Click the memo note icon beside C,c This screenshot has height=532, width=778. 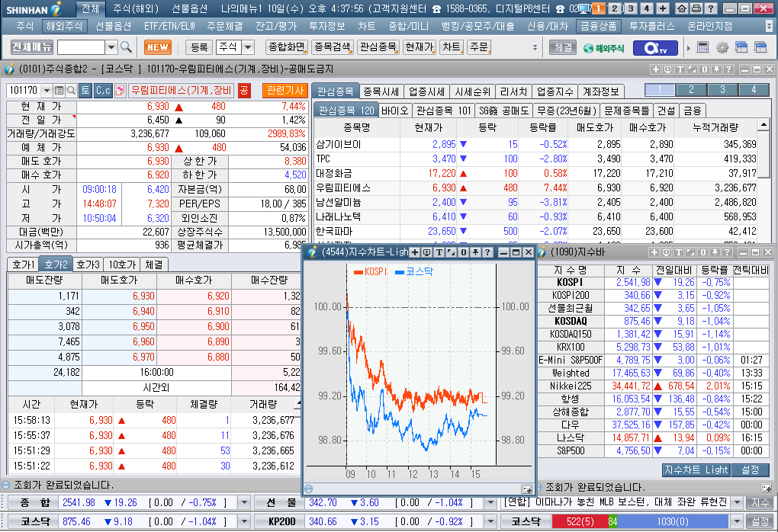(x=120, y=90)
